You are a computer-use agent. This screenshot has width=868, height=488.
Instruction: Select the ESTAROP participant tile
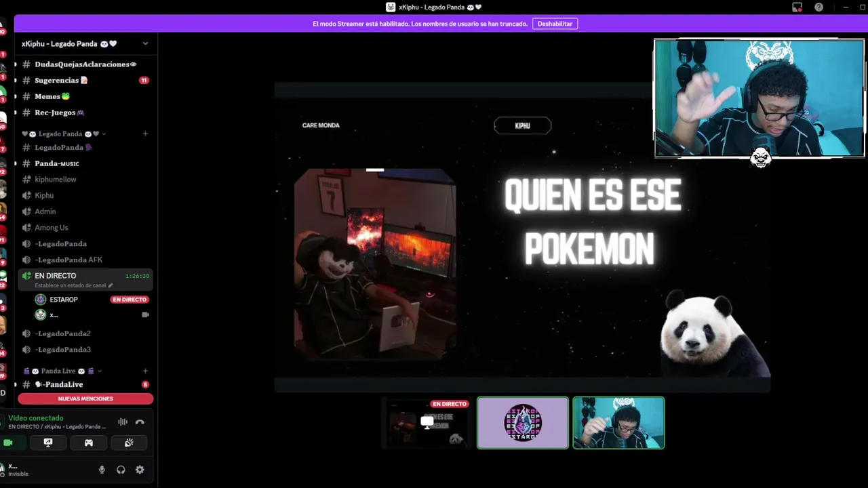click(523, 423)
